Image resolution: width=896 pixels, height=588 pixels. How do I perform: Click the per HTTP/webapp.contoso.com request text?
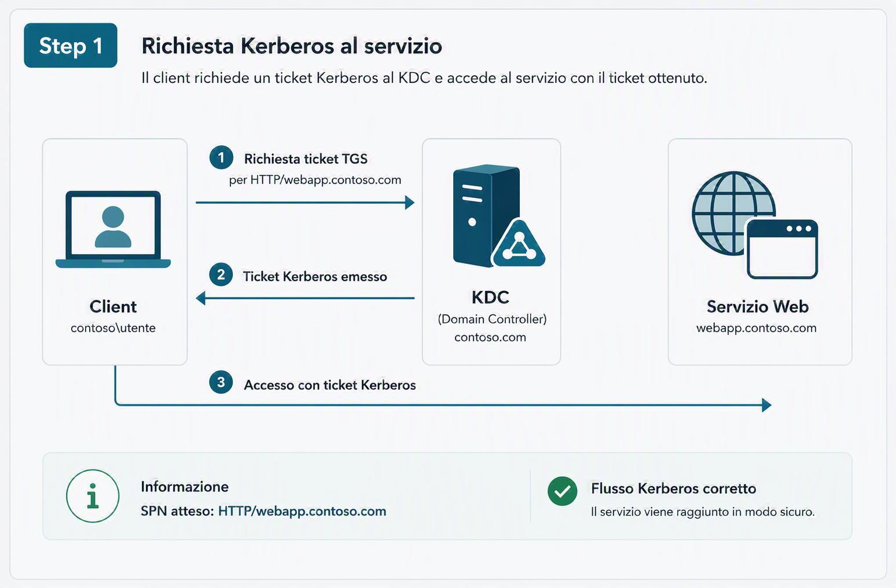click(x=315, y=180)
